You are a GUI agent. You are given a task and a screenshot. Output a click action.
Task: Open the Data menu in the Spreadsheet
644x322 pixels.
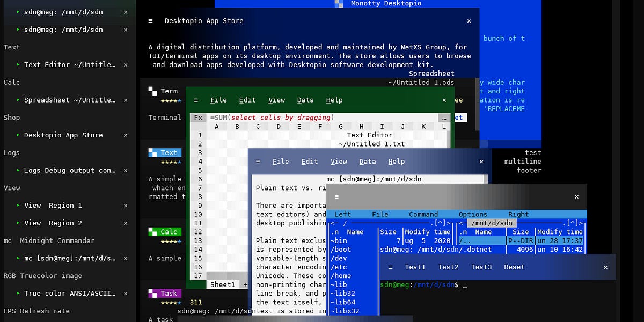pyautogui.click(x=305, y=100)
